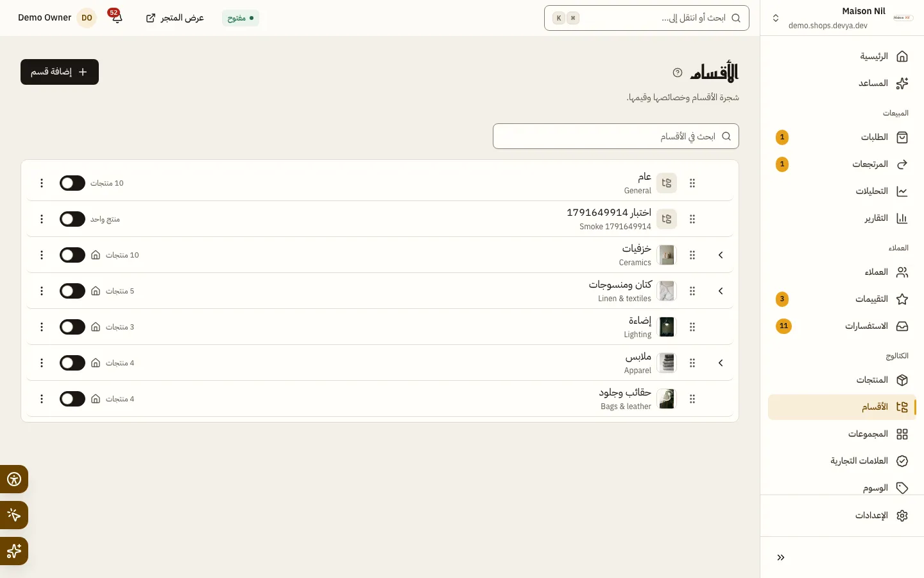
Task: Open the Maison Nil store switcher
Action: 842,18
